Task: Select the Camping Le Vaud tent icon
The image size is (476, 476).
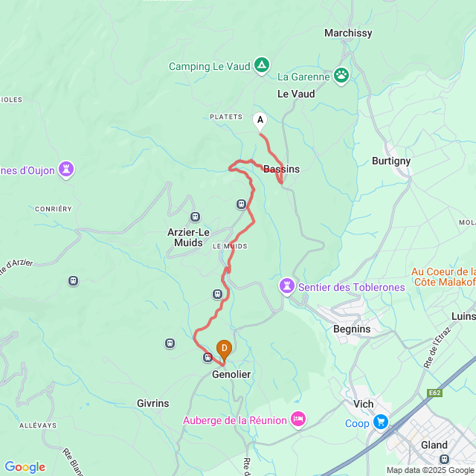Action: (x=262, y=65)
